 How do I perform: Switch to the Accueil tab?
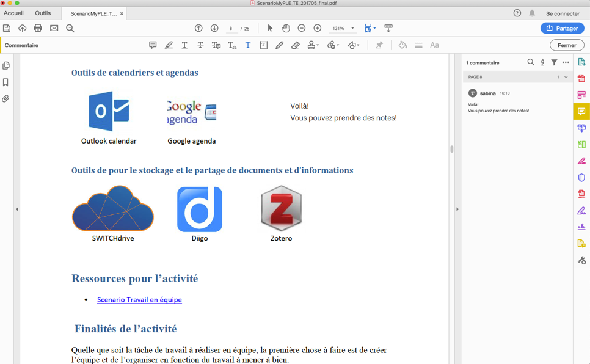click(13, 13)
